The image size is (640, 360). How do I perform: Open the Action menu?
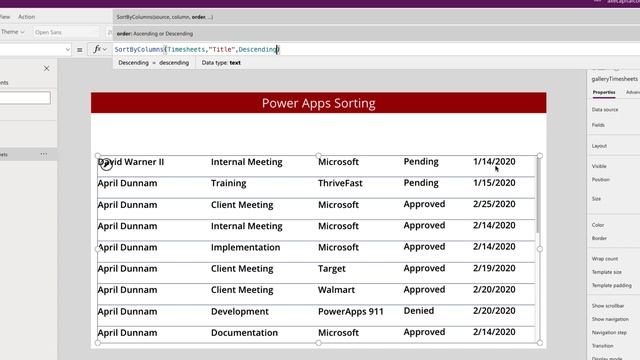point(27,17)
